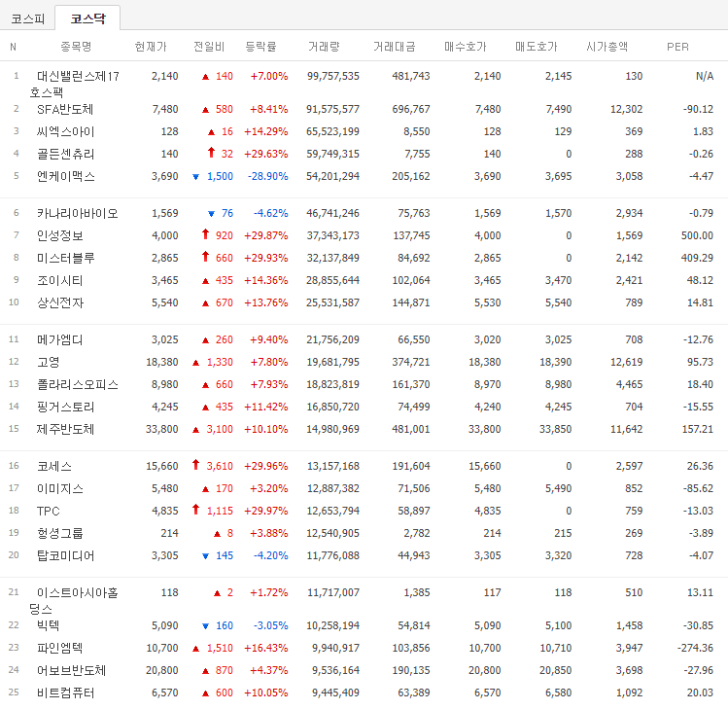The image size is (728, 710).
Task: Switch to the 코스피 tab
Action: (28, 18)
